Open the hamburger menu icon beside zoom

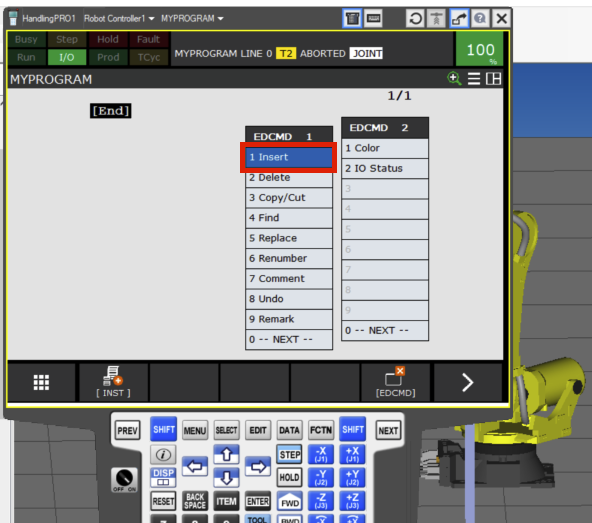[474, 79]
